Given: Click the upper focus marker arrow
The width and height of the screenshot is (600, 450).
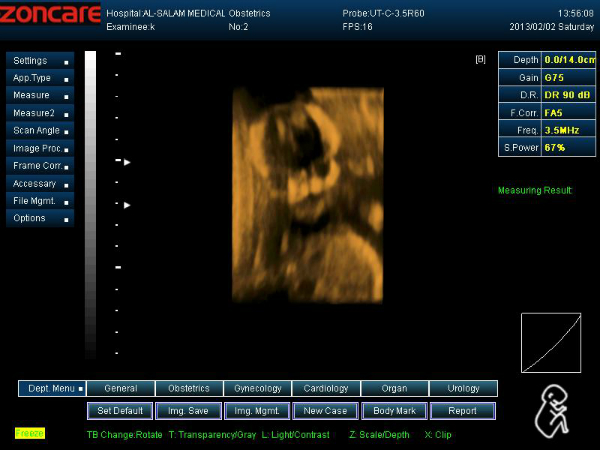Looking at the screenshot, I should coord(127,162).
